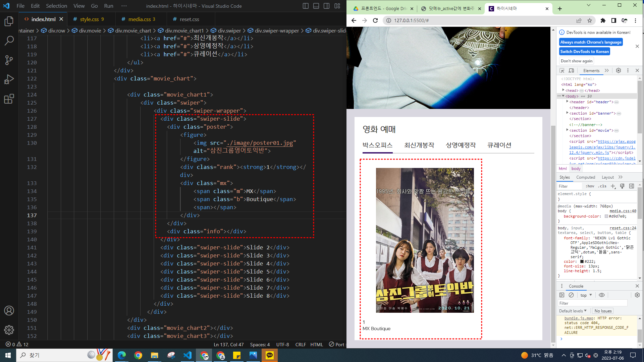Toggle the VS Code primary side bar layout
This screenshot has width=644, height=362.
pyautogui.click(x=306, y=6)
